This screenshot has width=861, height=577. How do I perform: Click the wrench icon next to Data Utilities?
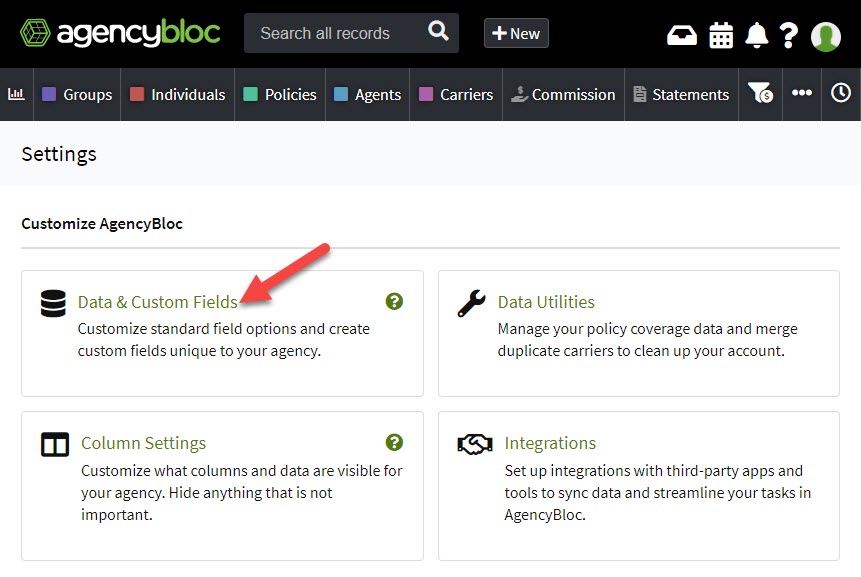click(470, 302)
